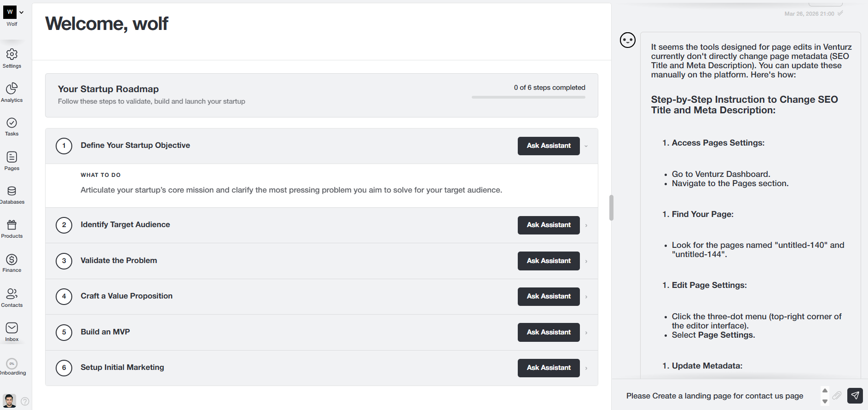Send the chat message with paper plane button
The width and height of the screenshot is (868, 410).
[855, 395]
